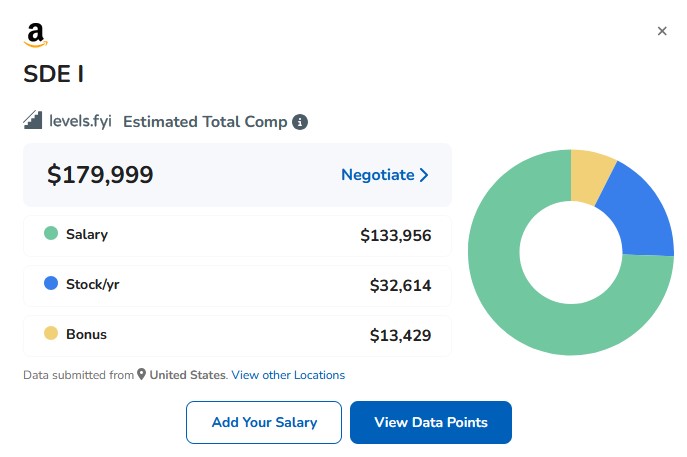Click the Amazon logo icon
Image resolution: width=687 pixels, height=457 pixels.
36,36
